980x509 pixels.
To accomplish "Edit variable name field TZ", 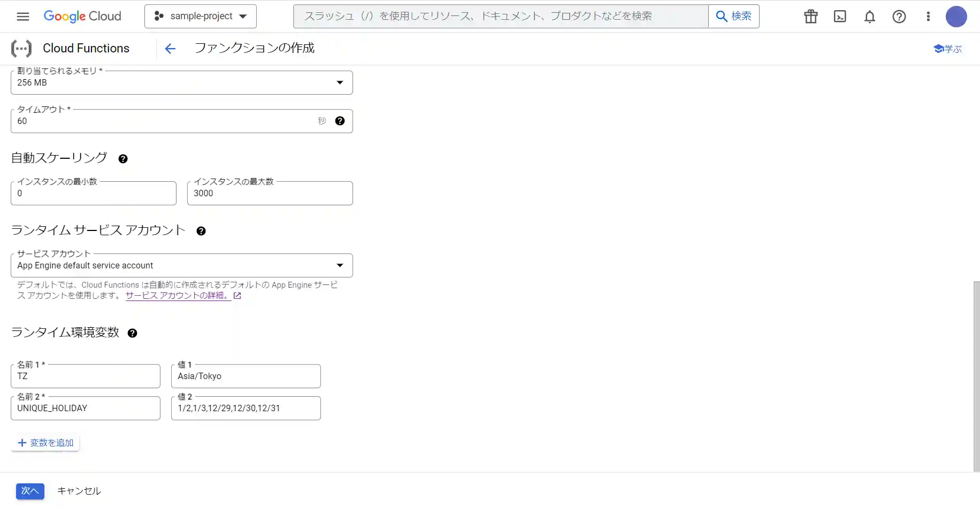I will click(86, 376).
